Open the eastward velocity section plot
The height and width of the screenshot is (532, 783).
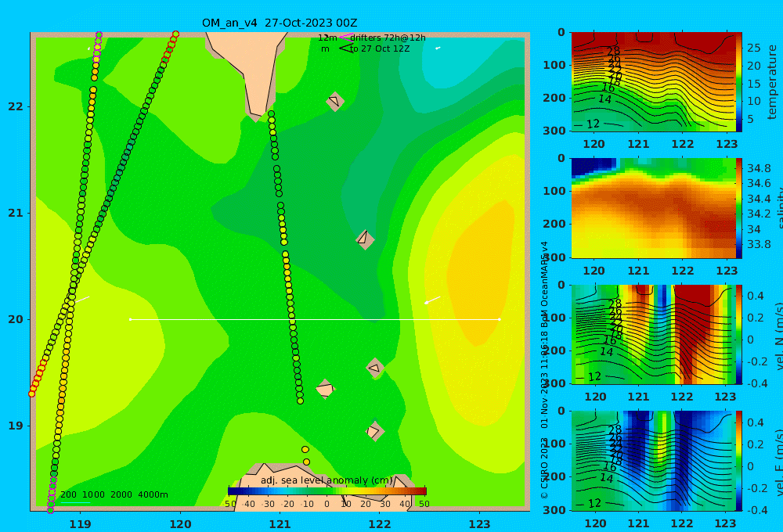tap(653, 461)
